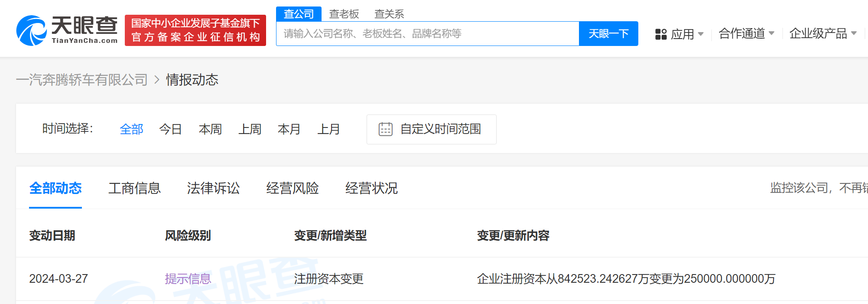868x304 pixels.
Task: Click the TianYanCha logo
Action: click(67, 30)
